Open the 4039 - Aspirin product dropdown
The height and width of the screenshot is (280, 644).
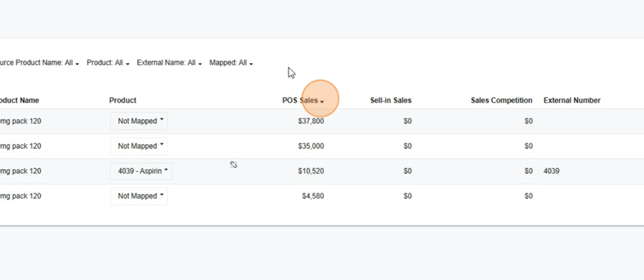[x=141, y=171]
